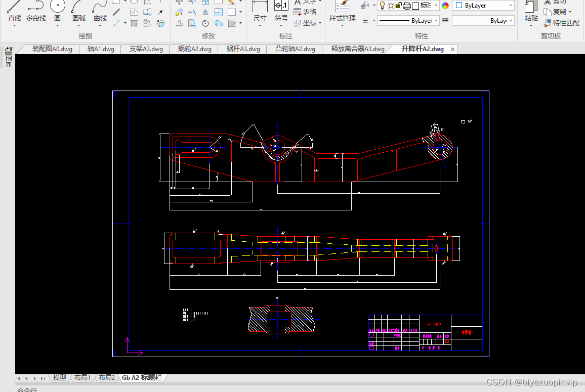Switch to the 装配图A0.dwg tab
The image size is (585, 392).
tap(52, 49)
